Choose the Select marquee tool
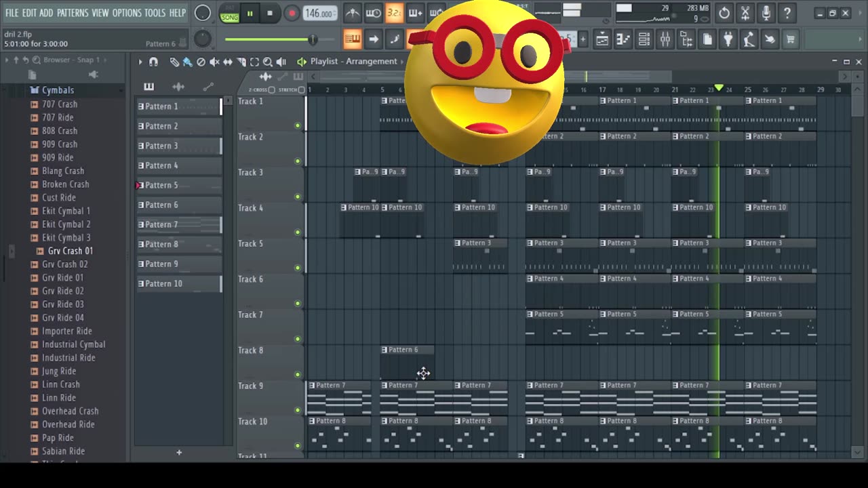This screenshot has width=868, height=488. coord(254,62)
